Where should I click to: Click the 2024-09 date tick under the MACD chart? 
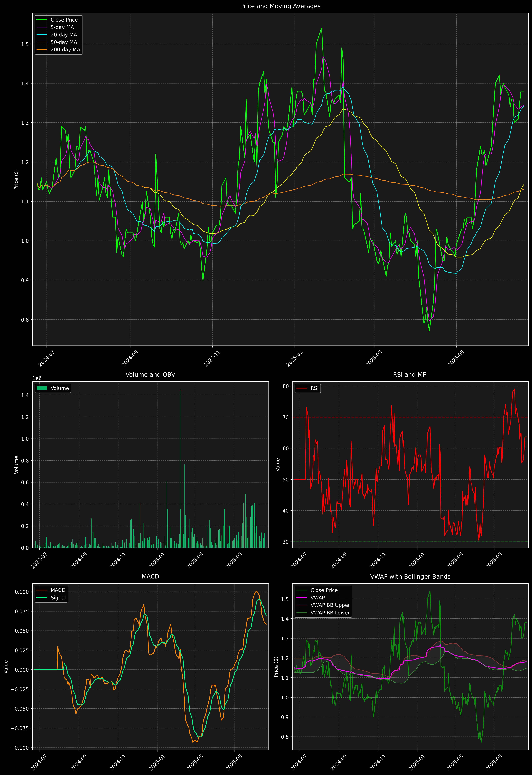pyautogui.click(x=79, y=763)
